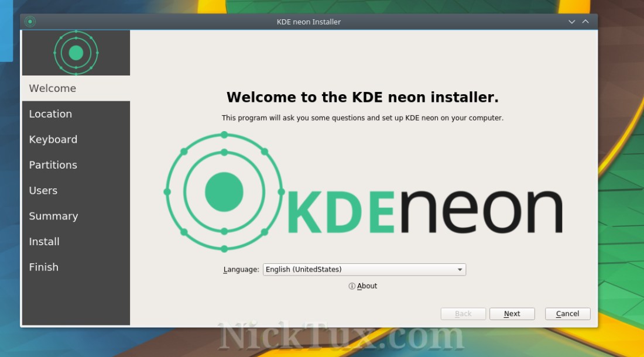Click the info icon beside About
The image size is (644, 357).
[352, 286]
